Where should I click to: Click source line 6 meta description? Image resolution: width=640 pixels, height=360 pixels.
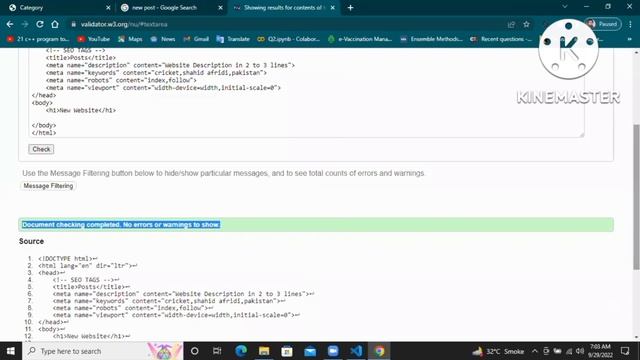click(x=183, y=294)
